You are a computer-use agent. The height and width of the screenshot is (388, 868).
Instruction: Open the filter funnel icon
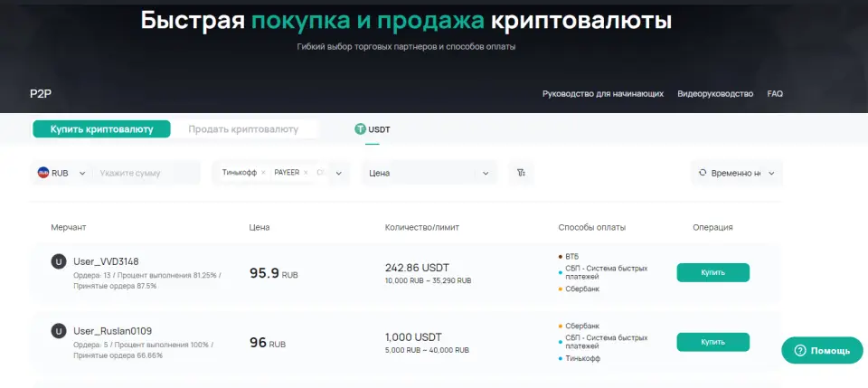(x=521, y=173)
